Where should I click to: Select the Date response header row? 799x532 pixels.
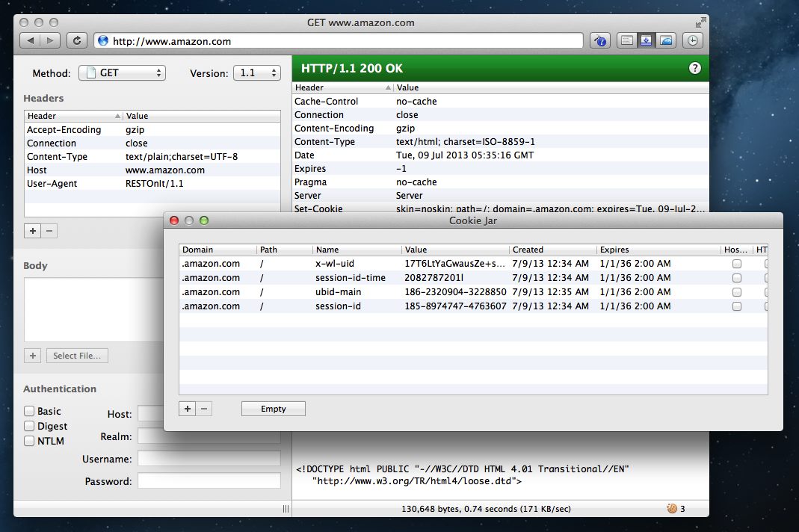tap(500, 155)
